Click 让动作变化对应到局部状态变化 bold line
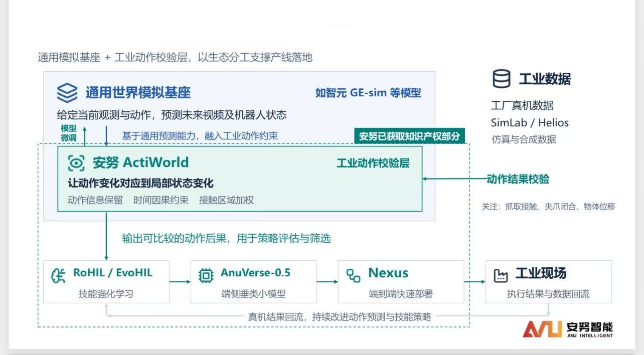The image size is (644, 355). point(140,183)
